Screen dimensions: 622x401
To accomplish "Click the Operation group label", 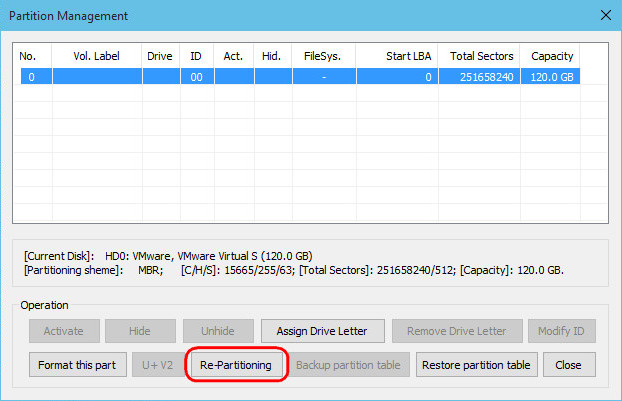I will (44, 305).
